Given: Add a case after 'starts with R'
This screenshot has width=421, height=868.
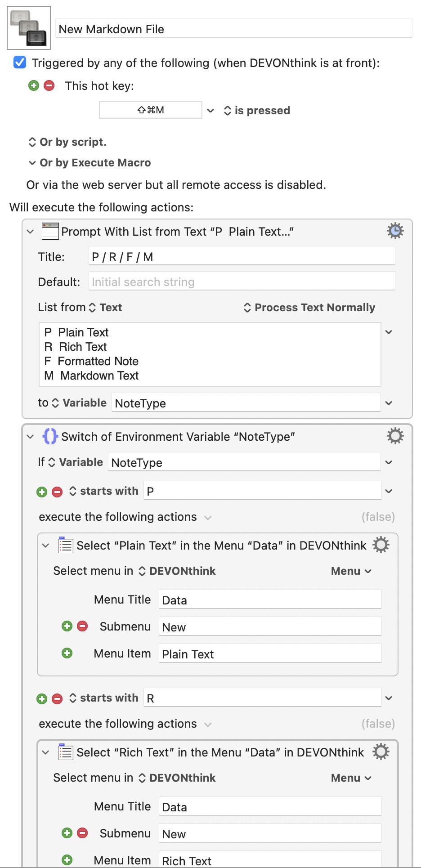Looking at the screenshot, I should 42,698.
